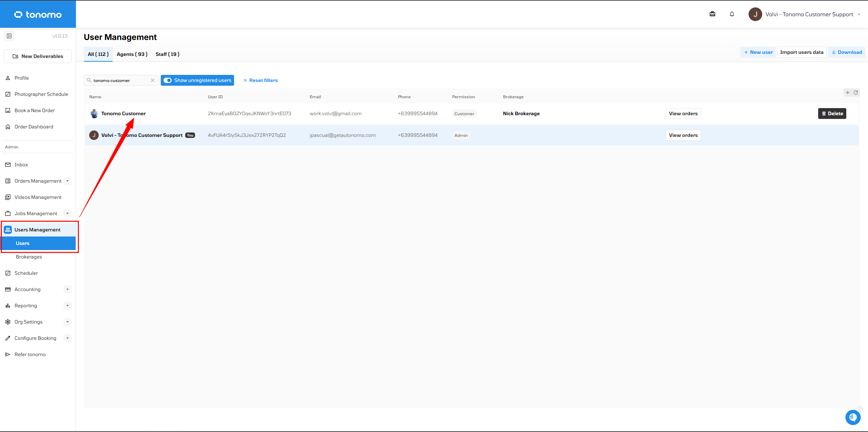Image resolution: width=868 pixels, height=432 pixels.
Task: Open Inbox from sidebar
Action: [x=21, y=165]
